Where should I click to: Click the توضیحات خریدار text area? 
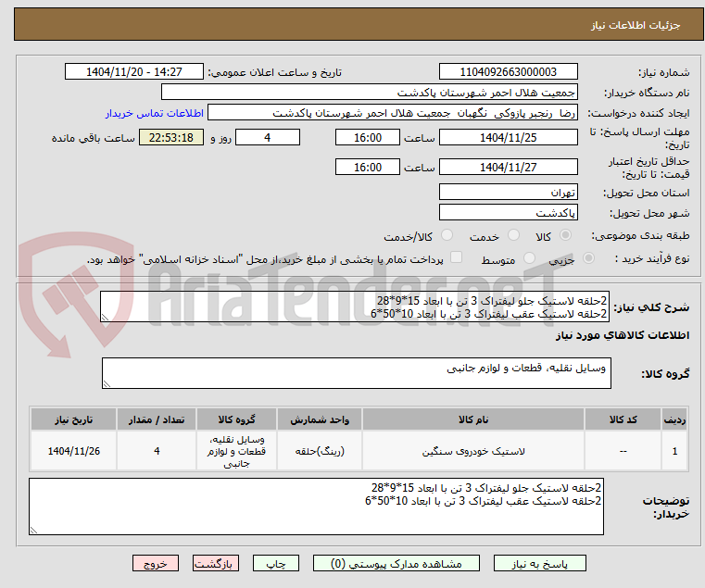(316, 507)
